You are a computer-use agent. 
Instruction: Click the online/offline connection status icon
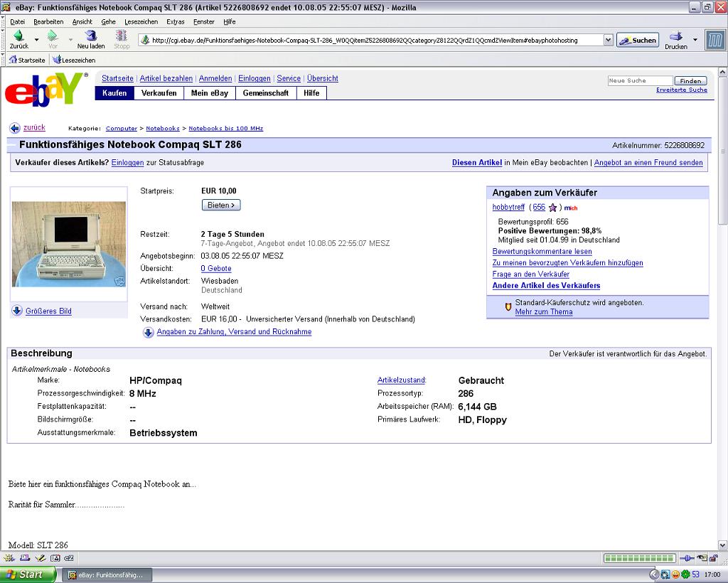click(x=687, y=558)
